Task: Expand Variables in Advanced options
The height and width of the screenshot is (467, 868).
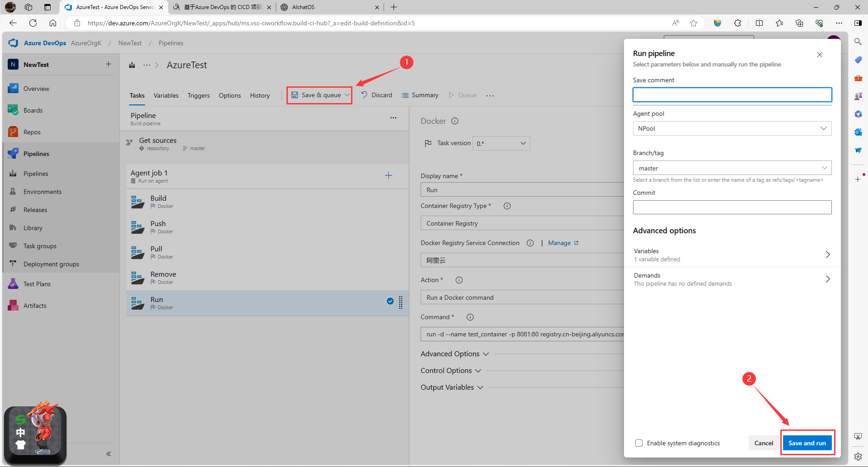Action: click(732, 255)
